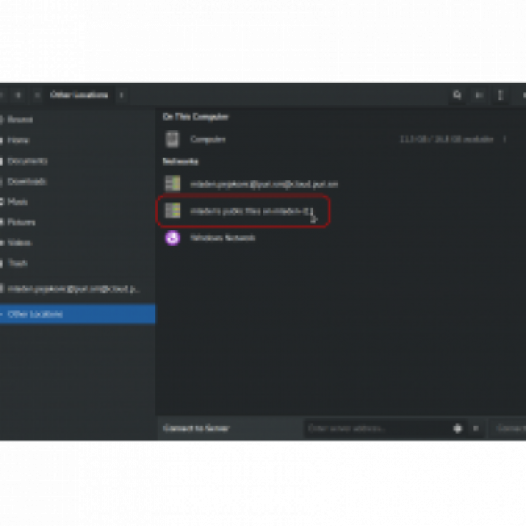
Task: Open Downloads in the sidebar
Action: 26,181
